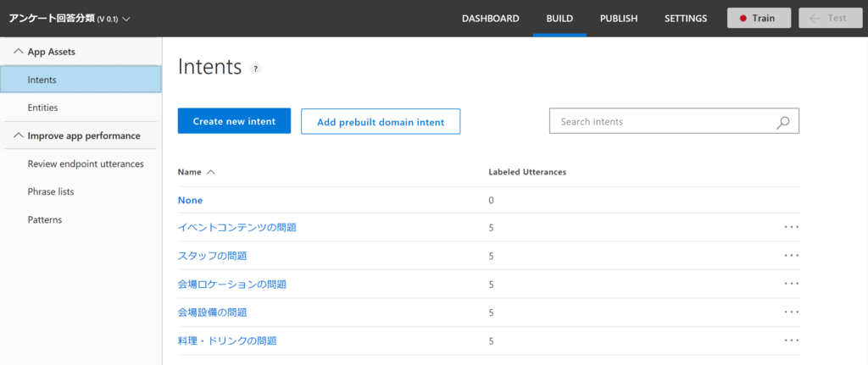
Task: Open options for イベントコンテンツの問題 row
Action: tap(792, 227)
